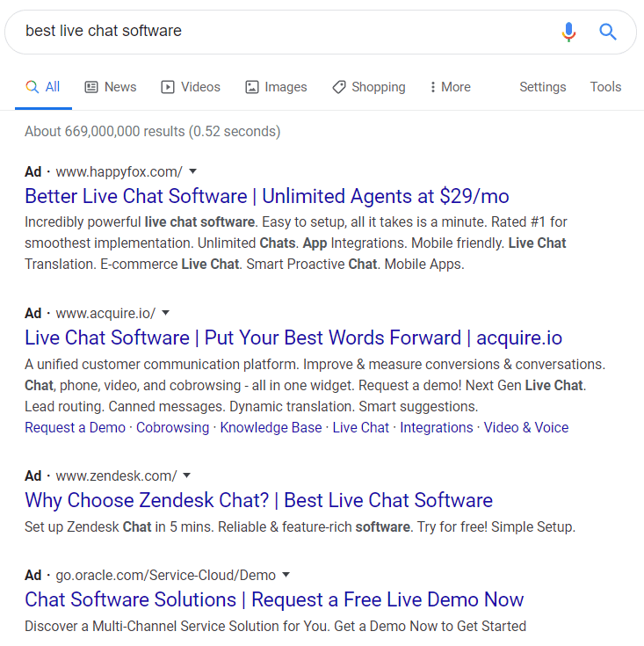This screenshot has height=646, width=644.
Task: Click the Knowledge Base sitelink
Action: [x=271, y=427]
